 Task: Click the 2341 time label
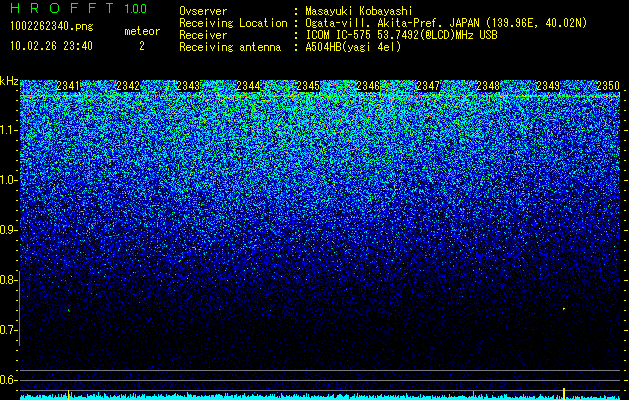68,86
